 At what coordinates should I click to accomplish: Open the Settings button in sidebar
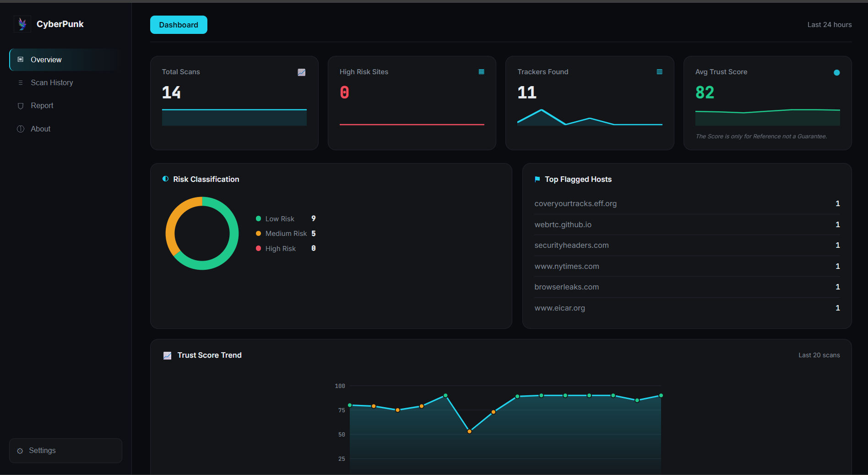click(x=66, y=451)
